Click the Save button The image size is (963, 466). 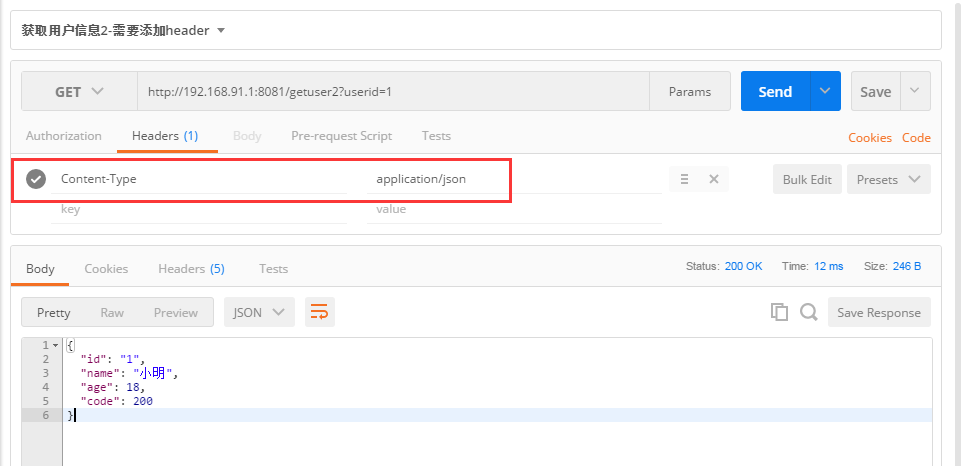click(876, 91)
